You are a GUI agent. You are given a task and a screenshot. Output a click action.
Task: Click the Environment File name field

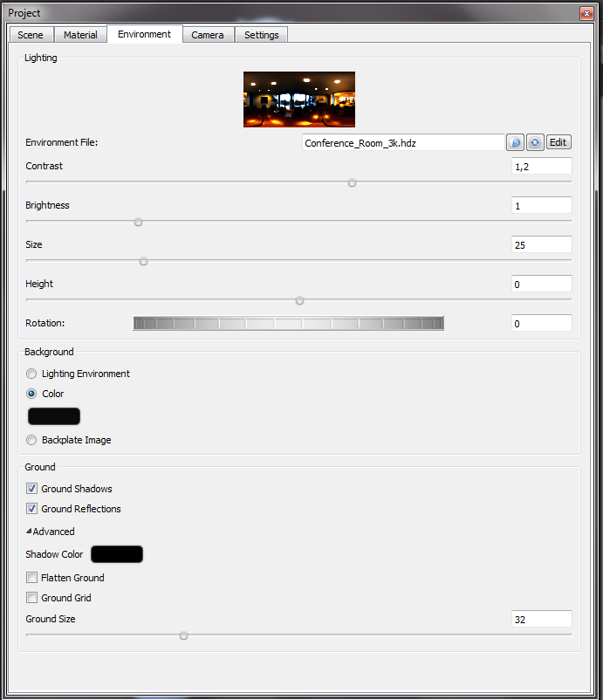403,143
